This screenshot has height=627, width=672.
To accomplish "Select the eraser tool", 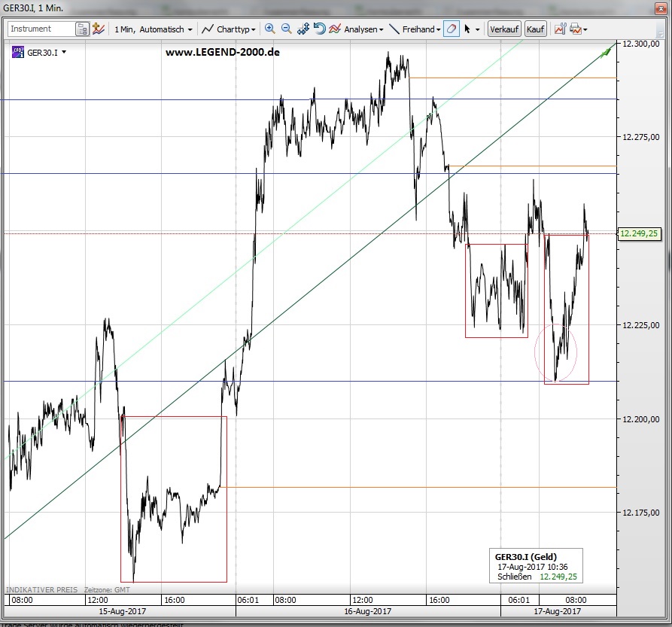I will 451,29.
